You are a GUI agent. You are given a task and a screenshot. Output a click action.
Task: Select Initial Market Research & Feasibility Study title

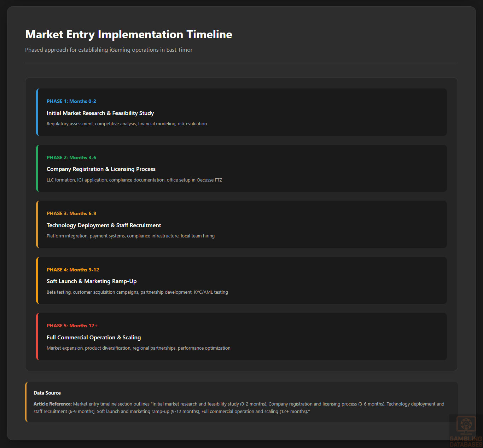point(100,113)
